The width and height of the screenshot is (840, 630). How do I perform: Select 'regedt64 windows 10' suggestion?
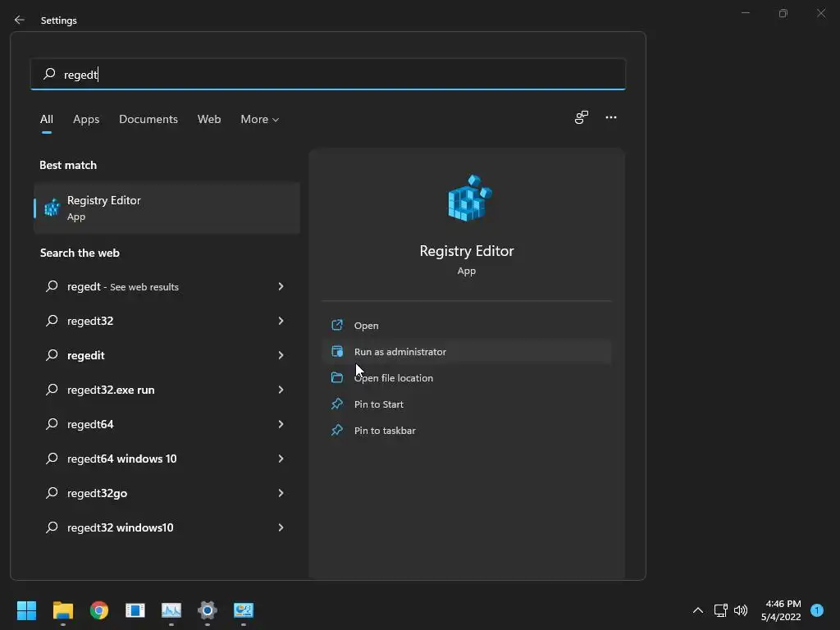tap(167, 459)
